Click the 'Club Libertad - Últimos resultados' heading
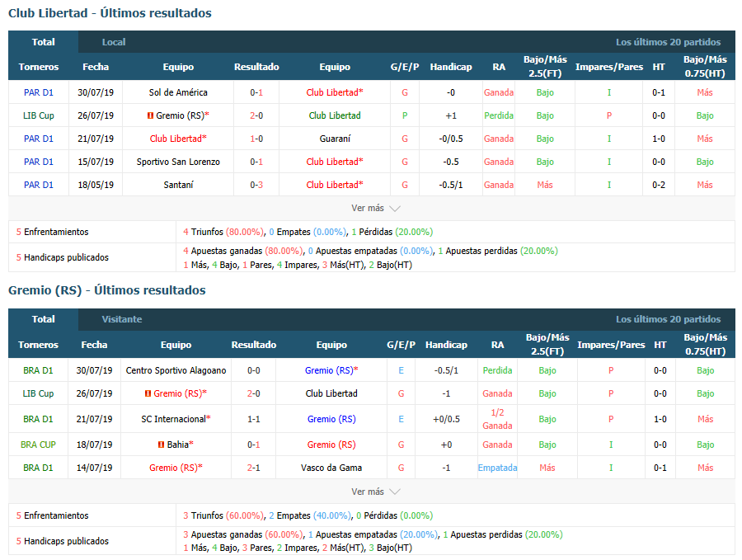Viewport: 742px width, 560px height. coord(110,13)
